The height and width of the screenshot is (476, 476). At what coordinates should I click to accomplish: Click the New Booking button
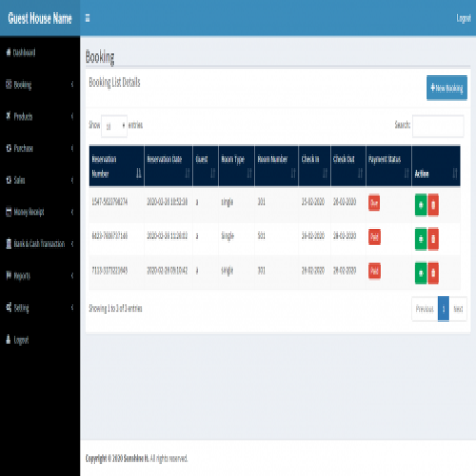[446, 88]
